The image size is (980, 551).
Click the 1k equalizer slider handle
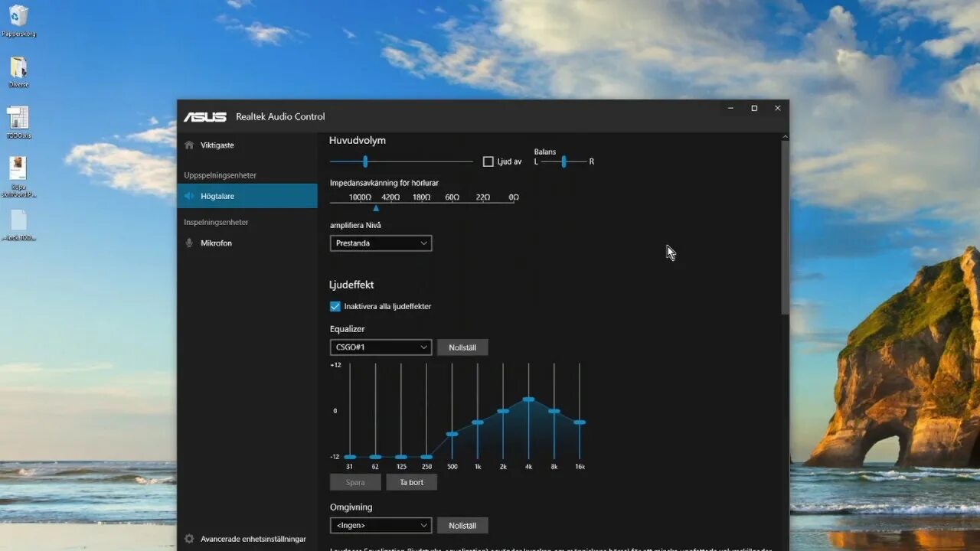(477, 422)
